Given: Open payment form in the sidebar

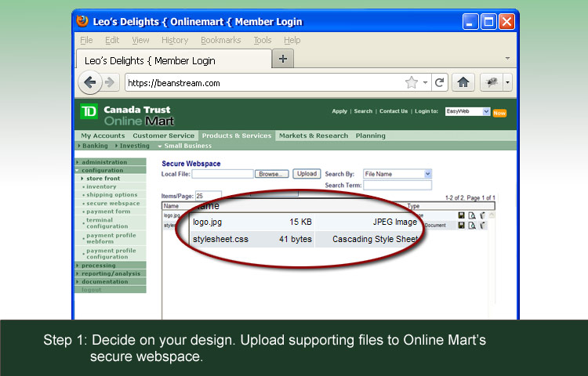Looking at the screenshot, I should pos(108,211).
